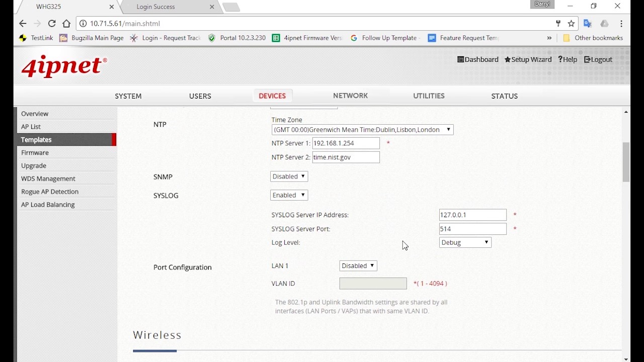Viewport: 644px width, 362px height.
Task: Open the Log Level Debug dropdown
Action: coord(465,242)
